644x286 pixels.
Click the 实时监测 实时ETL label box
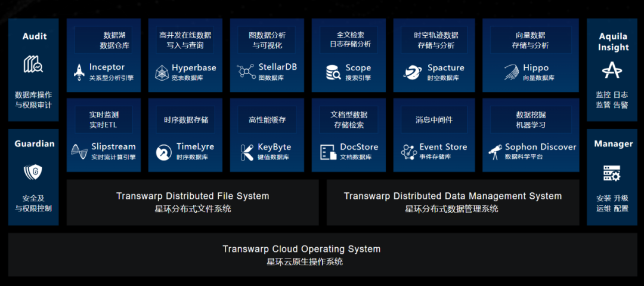[104, 119]
